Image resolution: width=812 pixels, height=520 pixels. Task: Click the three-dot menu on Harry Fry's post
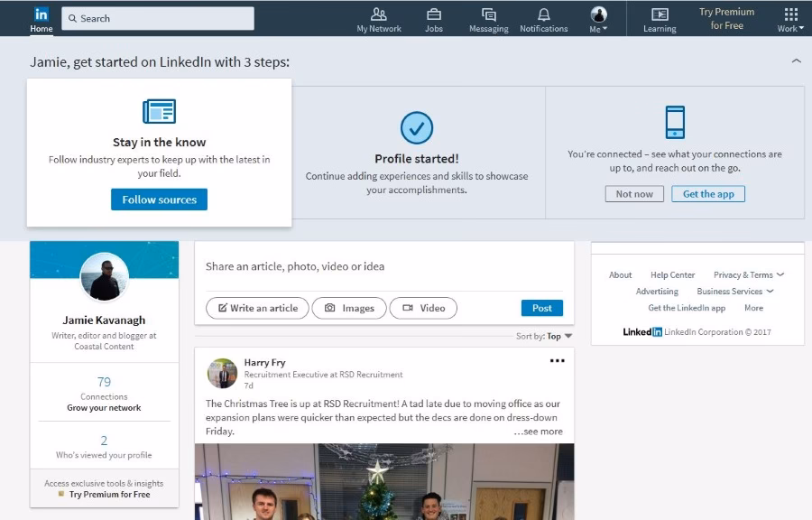[x=557, y=361]
